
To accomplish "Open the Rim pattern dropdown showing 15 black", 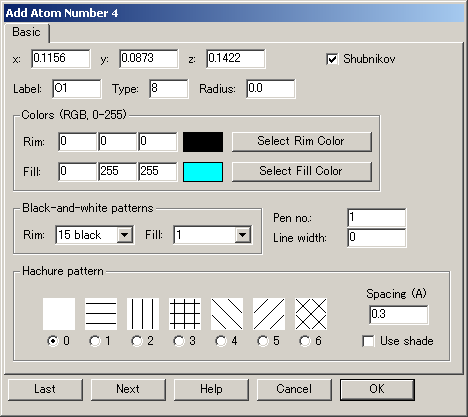I will (95, 235).
